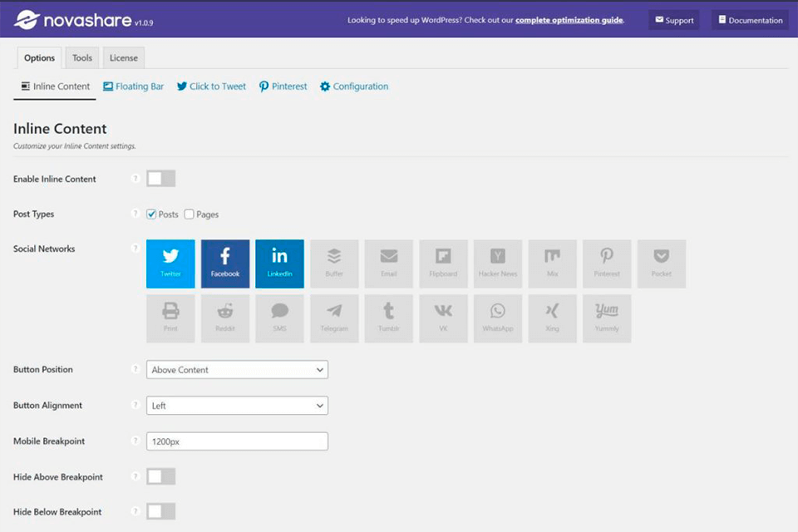The image size is (798, 532).
Task: Click help icon beside Hide Below Breakpoint
Action: [x=135, y=511]
